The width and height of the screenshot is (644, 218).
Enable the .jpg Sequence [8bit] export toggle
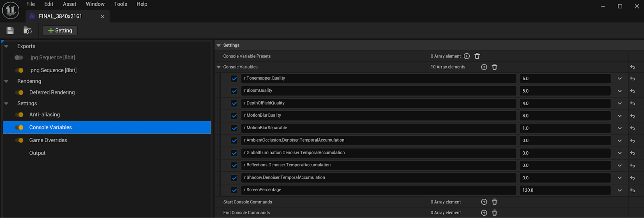(x=19, y=58)
